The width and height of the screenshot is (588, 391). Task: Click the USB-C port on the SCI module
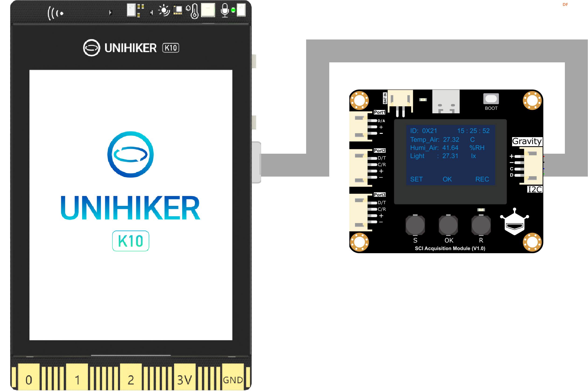446,102
